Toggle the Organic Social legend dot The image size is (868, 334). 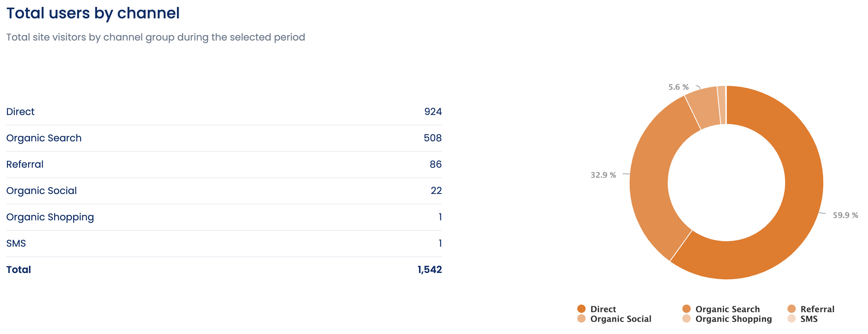[581, 319]
